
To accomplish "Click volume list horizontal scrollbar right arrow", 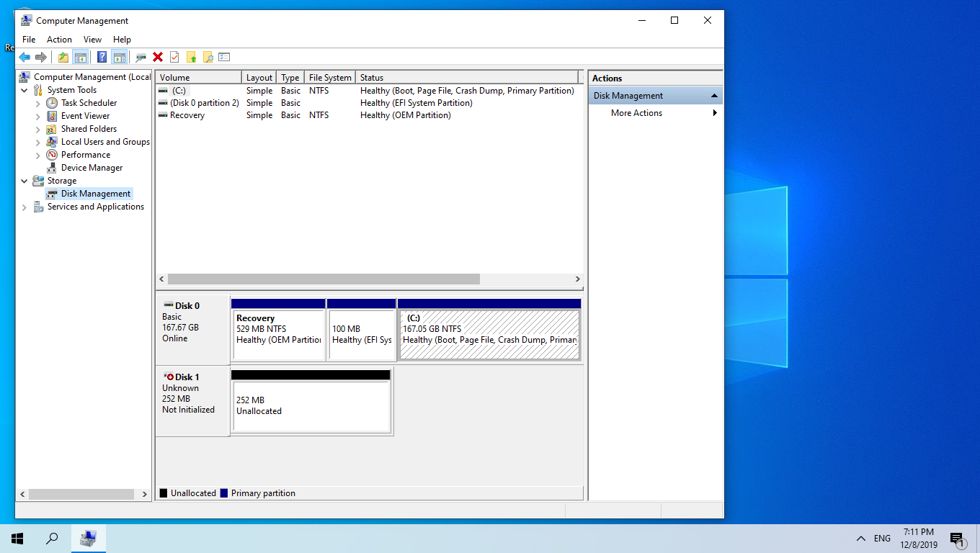I will 577,279.
